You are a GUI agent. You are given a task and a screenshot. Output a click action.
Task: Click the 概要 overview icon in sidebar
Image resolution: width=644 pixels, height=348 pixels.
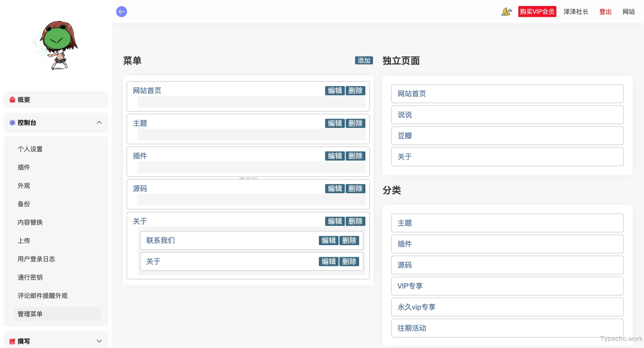(x=12, y=100)
